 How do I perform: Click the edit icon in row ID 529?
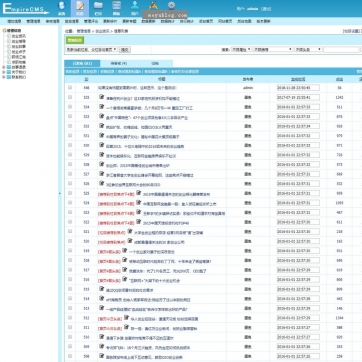point(102,155)
